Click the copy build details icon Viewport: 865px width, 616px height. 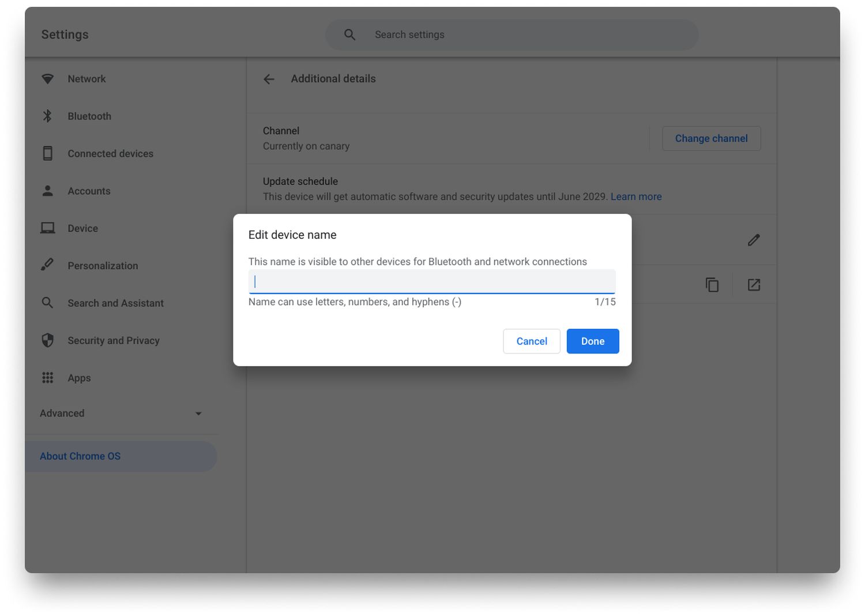pyautogui.click(x=712, y=285)
